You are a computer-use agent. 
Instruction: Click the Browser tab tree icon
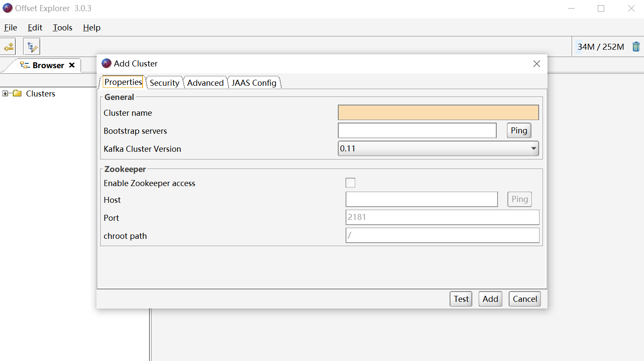click(x=25, y=65)
